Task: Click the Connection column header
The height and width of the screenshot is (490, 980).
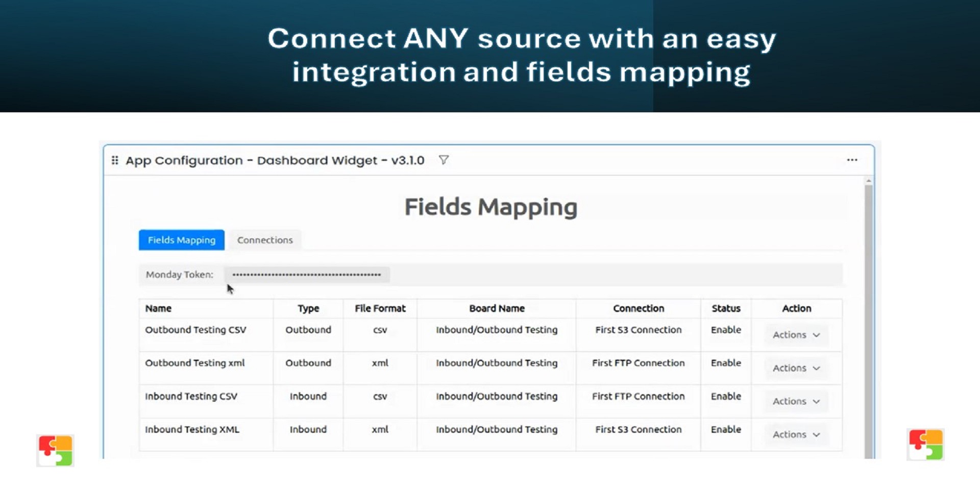Action: [x=638, y=308]
